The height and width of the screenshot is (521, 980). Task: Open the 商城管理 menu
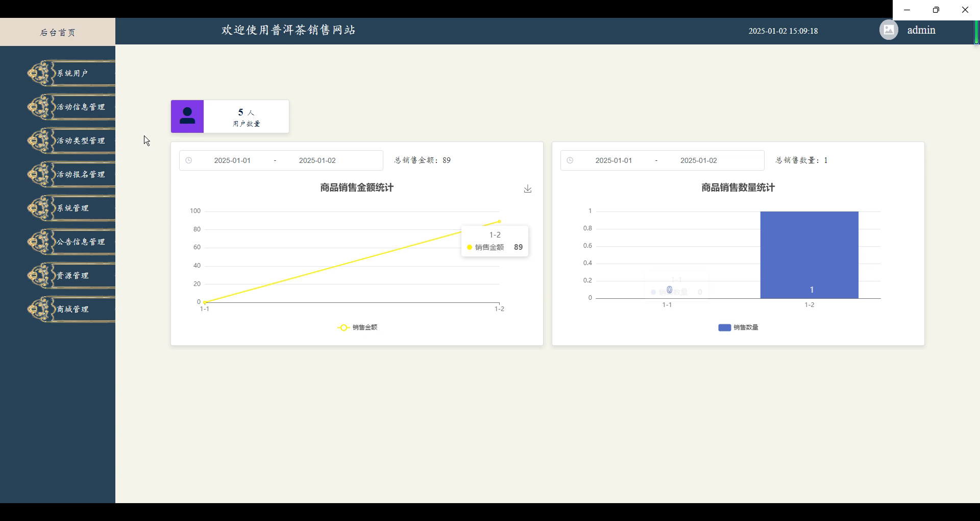[x=71, y=309]
